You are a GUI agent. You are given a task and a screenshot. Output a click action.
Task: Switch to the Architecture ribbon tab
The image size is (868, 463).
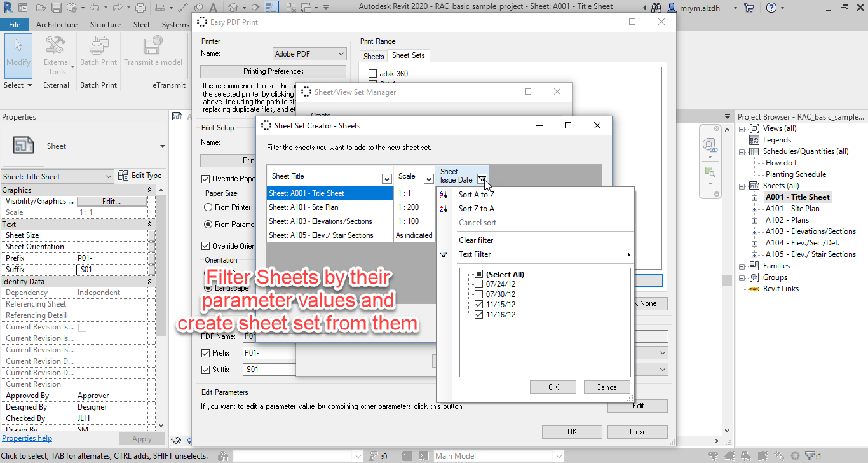tap(57, 25)
